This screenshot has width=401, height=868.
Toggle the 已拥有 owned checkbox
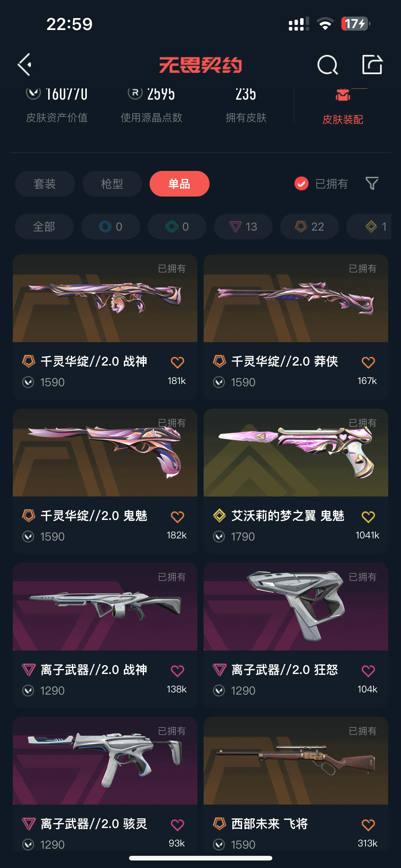[301, 184]
